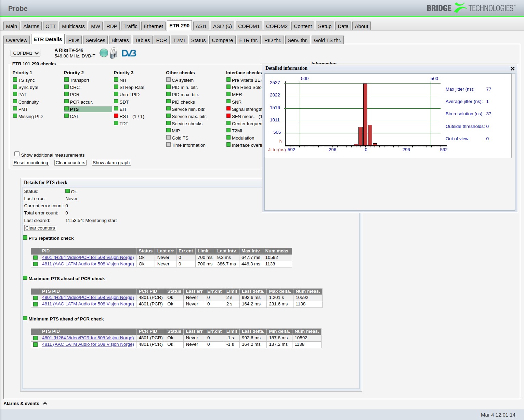Open the COFDM1 input selector dropdown
Image resolution: width=524 pixels, height=420 pixels.
pyautogui.click(x=25, y=53)
